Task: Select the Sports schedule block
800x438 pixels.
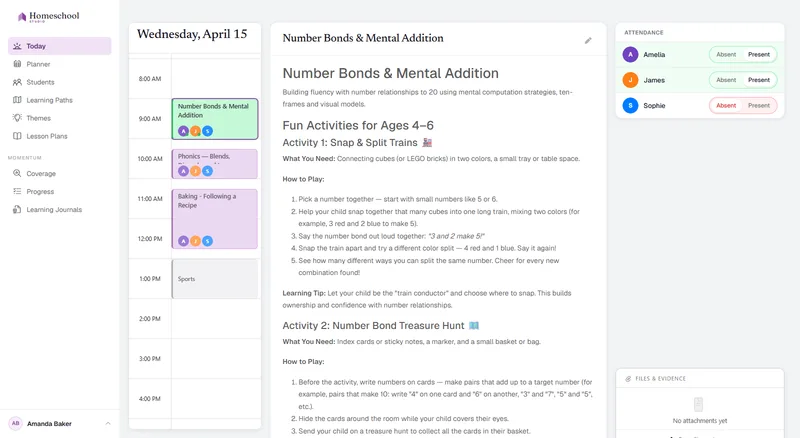Action: point(215,279)
